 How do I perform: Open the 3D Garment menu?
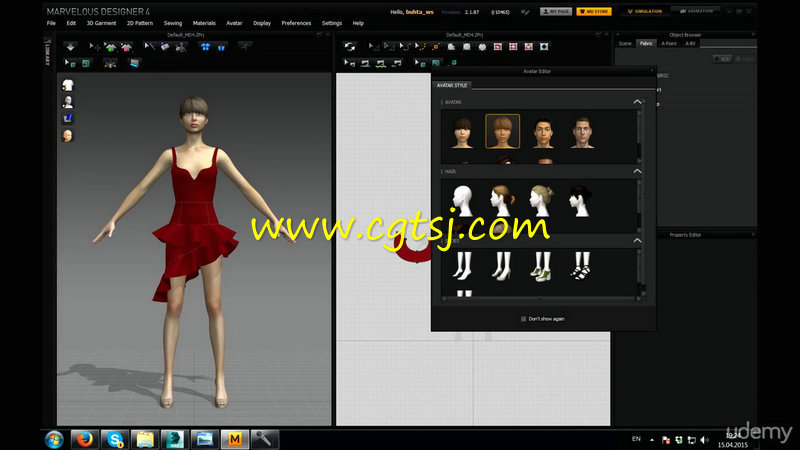coord(101,23)
